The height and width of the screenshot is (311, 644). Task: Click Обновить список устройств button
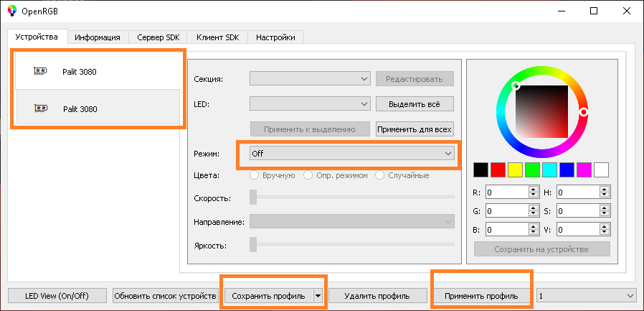165,296
